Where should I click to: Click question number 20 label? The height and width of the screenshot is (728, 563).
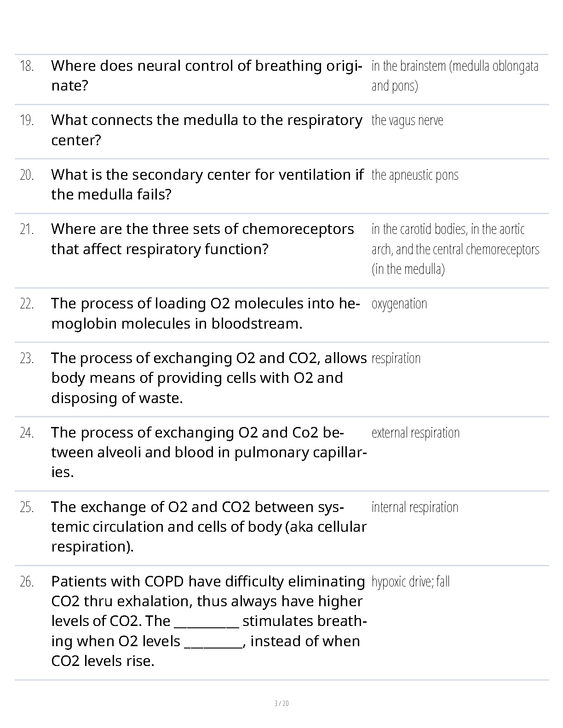(x=27, y=175)
